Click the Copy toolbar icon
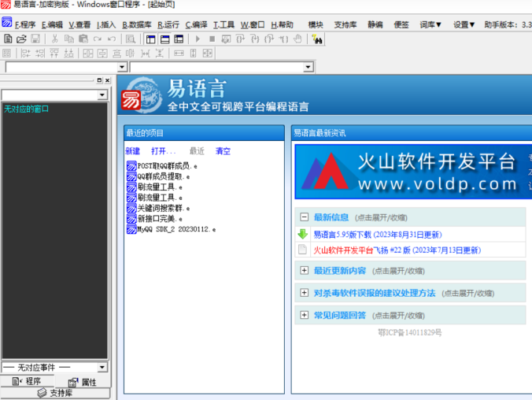 (70, 39)
